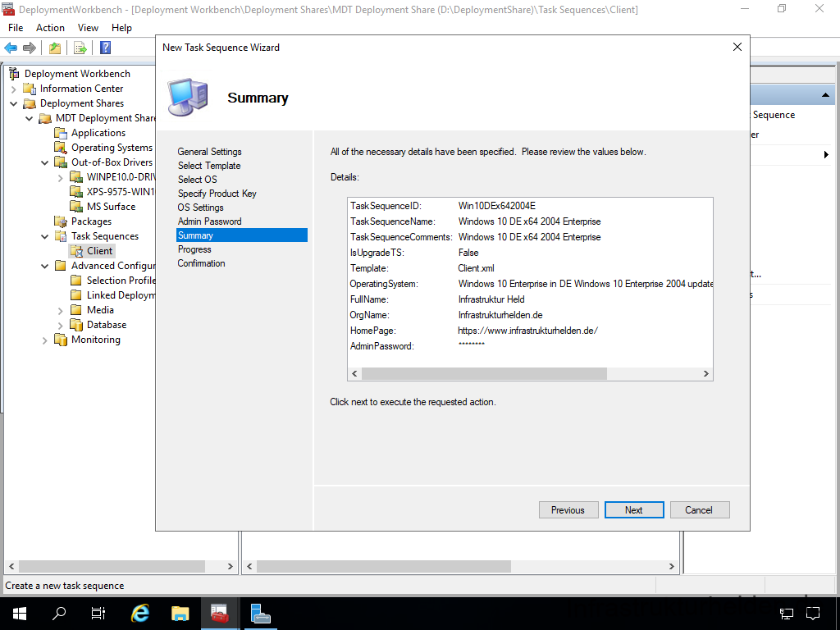
Task: Click the Database node icon
Action: (76, 325)
